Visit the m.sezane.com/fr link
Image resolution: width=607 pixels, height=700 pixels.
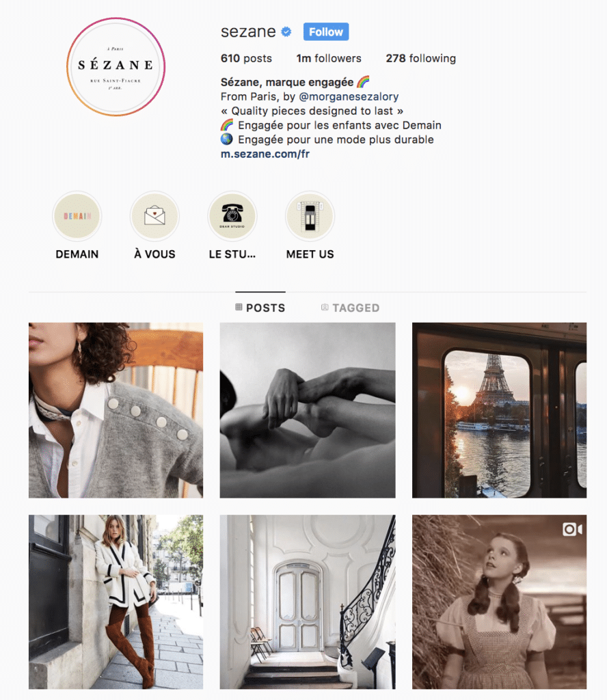(265, 154)
